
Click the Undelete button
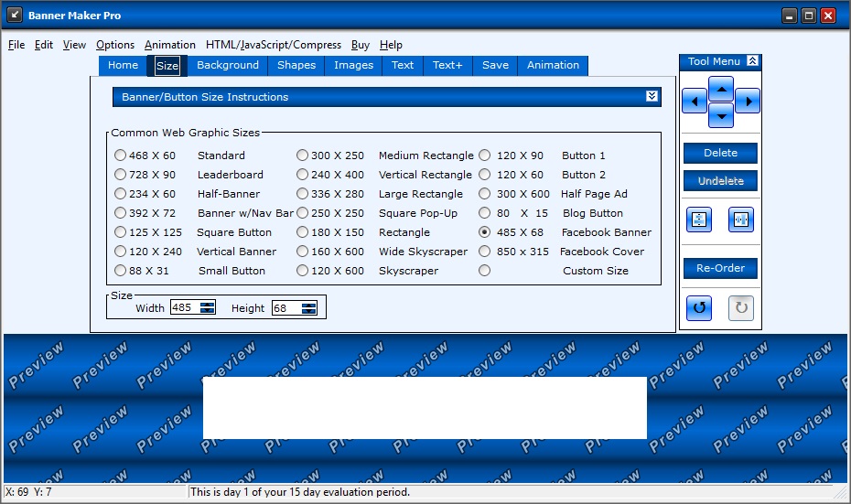[x=720, y=181]
